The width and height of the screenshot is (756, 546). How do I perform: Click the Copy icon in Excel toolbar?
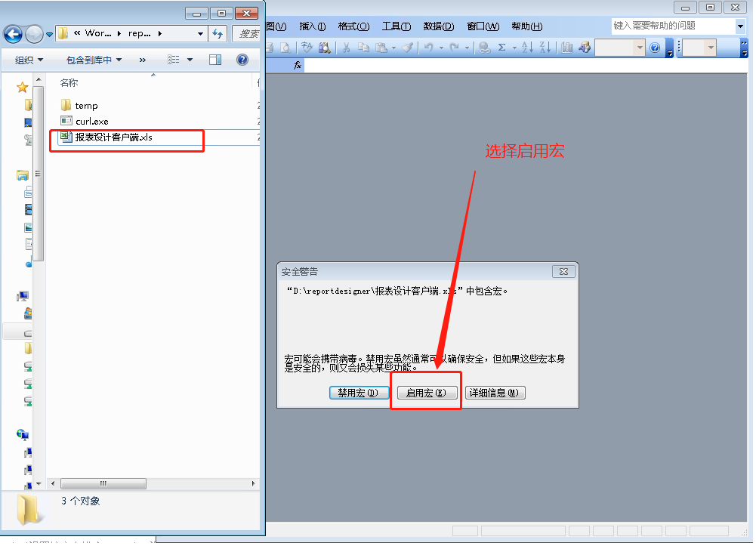(x=363, y=48)
